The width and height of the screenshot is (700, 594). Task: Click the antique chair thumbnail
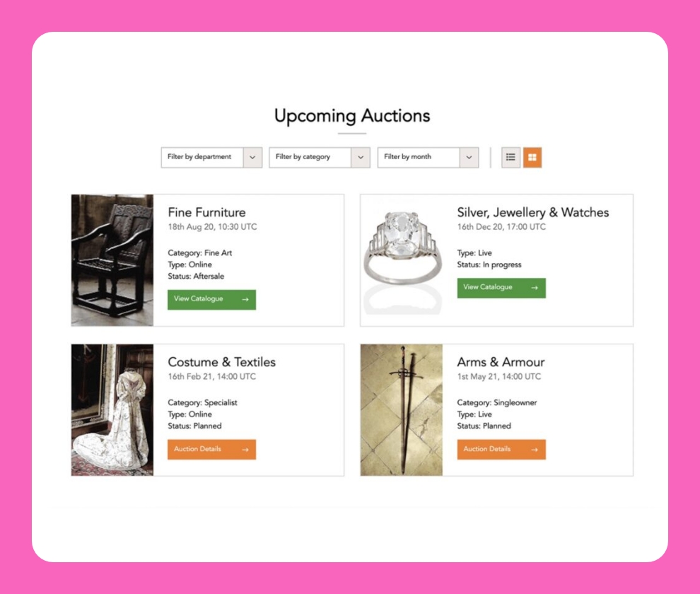pos(112,260)
